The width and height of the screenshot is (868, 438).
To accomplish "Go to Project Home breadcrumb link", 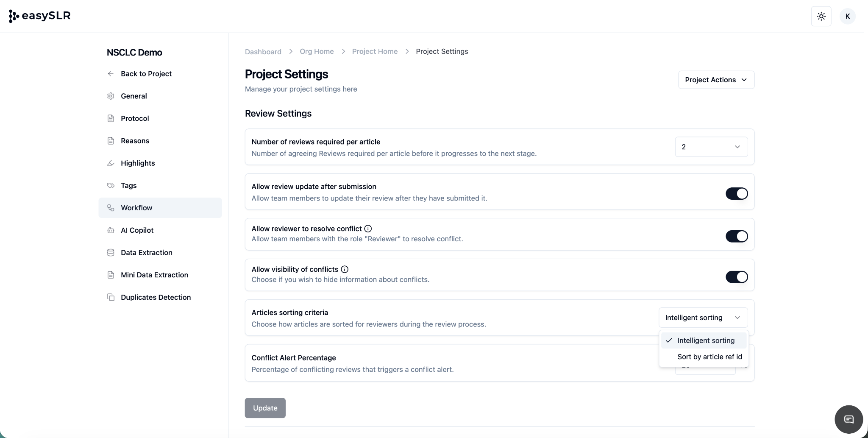I will point(375,51).
